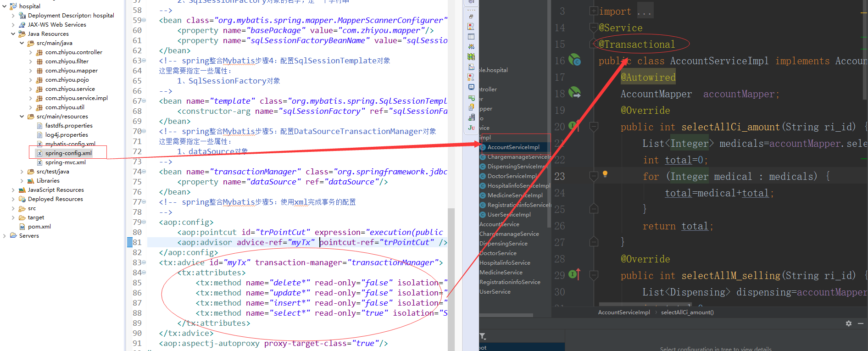Select the Deployed Resources node
This screenshot has width=868, height=351.
click(56, 199)
